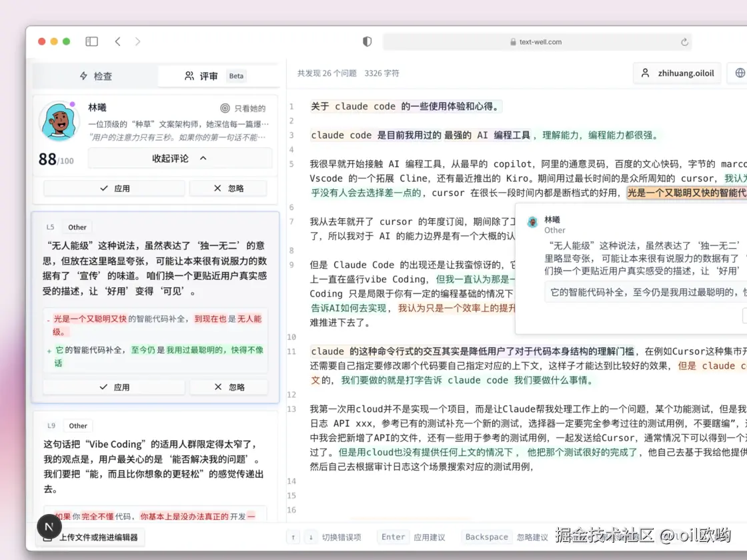Click editor line 1 title text

(406, 106)
